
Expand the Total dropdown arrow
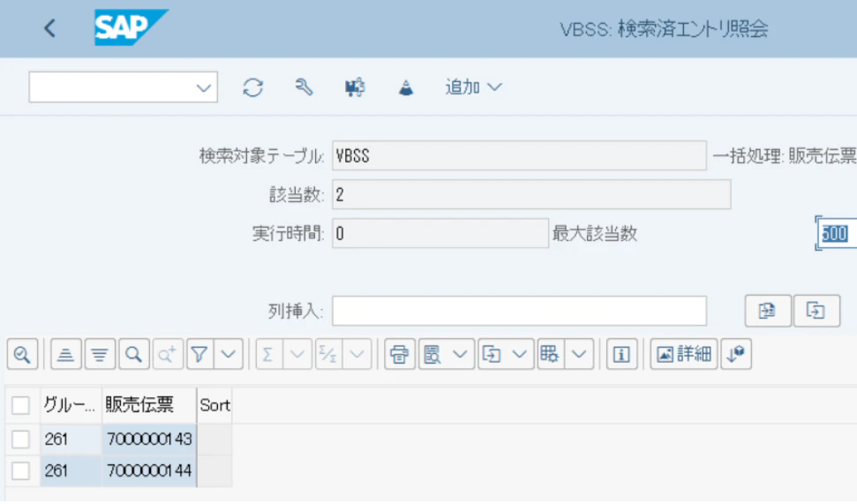click(x=297, y=354)
